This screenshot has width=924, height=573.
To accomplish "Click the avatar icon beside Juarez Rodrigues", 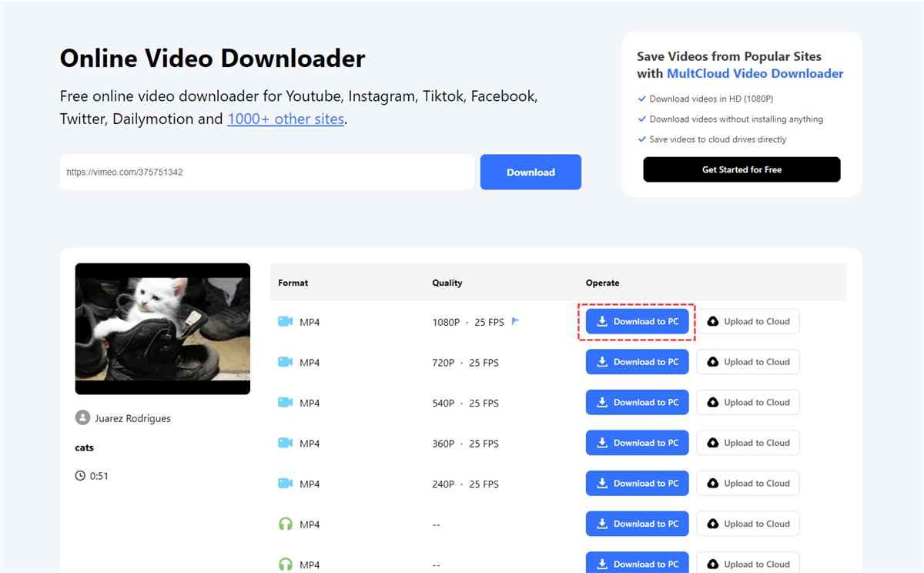I will tap(82, 418).
